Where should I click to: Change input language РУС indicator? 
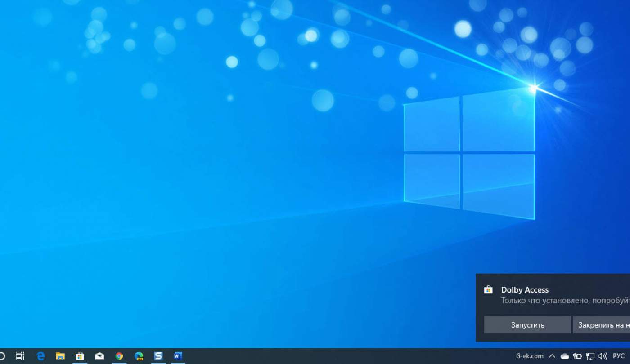[619, 356]
